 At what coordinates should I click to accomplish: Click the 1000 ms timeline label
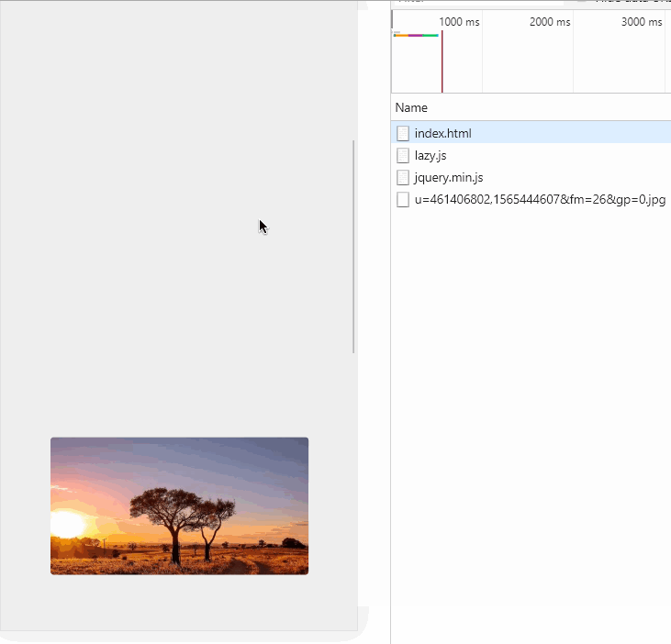pyautogui.click(x=459, y=22)
